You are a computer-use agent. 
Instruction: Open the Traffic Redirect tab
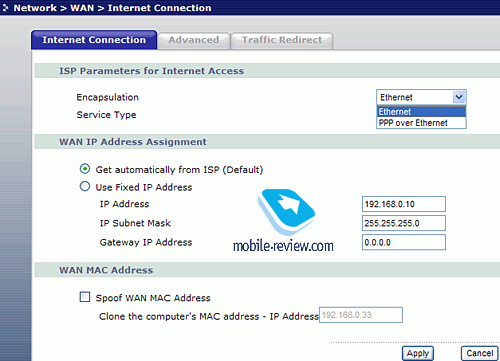coord(282,40)
